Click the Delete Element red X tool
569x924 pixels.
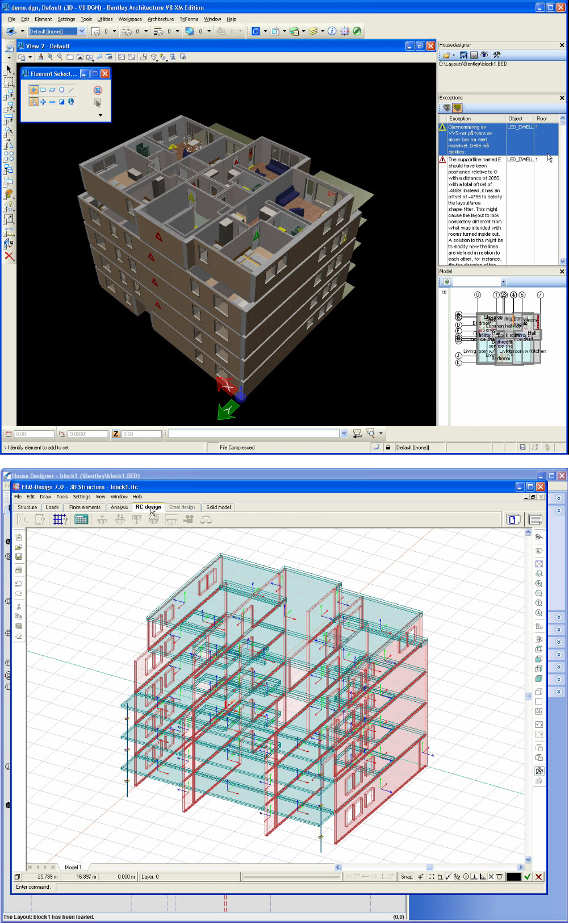coord(9,256)
